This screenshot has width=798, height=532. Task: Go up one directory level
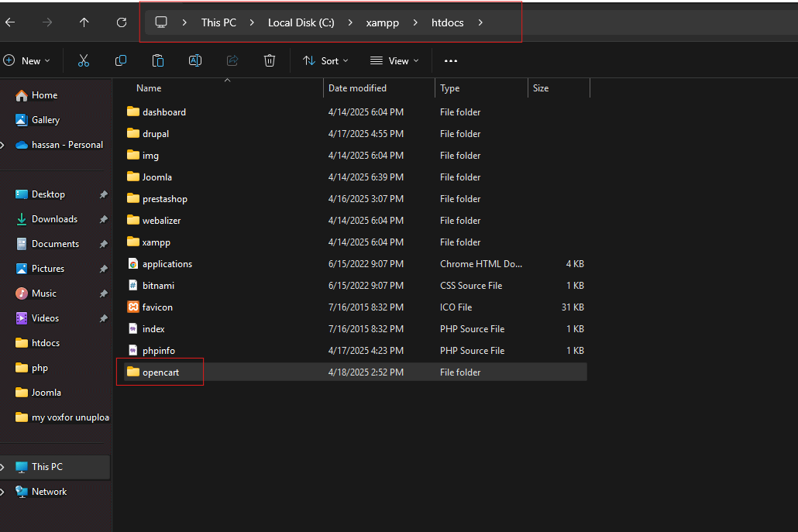[x=84, y=22]
